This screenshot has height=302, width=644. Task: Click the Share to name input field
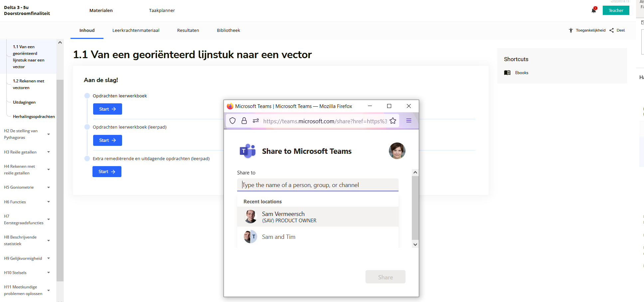tap(318, 185)
